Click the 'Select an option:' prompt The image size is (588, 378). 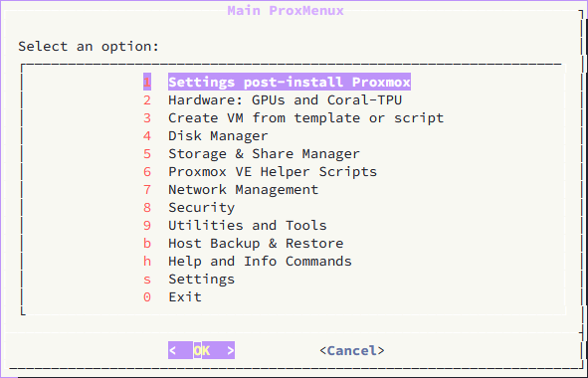(89, 47)
